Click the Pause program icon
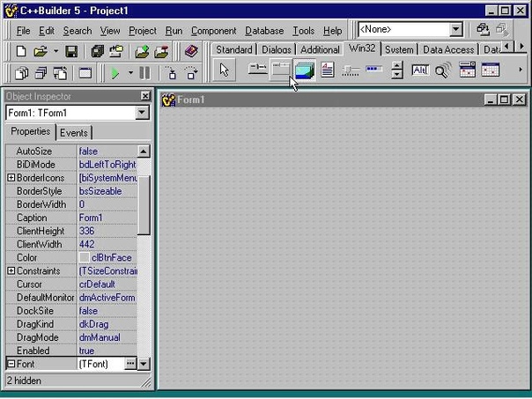532x399 pixels. (x=144, y=73)
